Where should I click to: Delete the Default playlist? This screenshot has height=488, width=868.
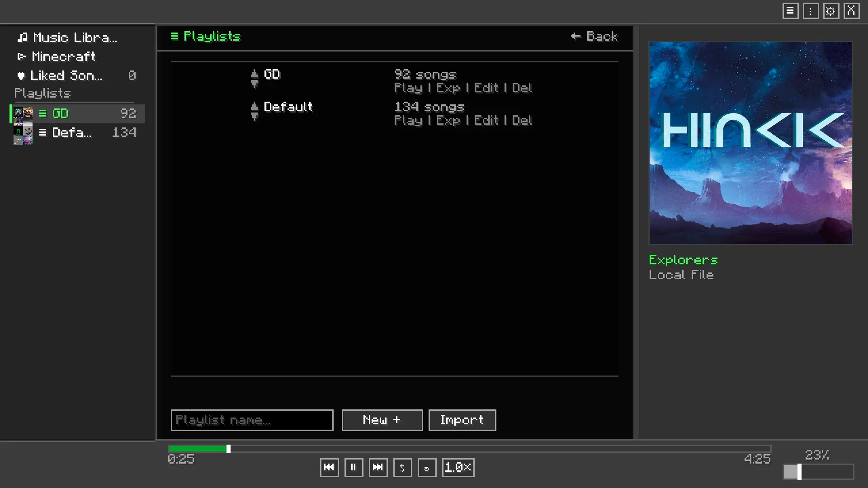click(522, 120)
